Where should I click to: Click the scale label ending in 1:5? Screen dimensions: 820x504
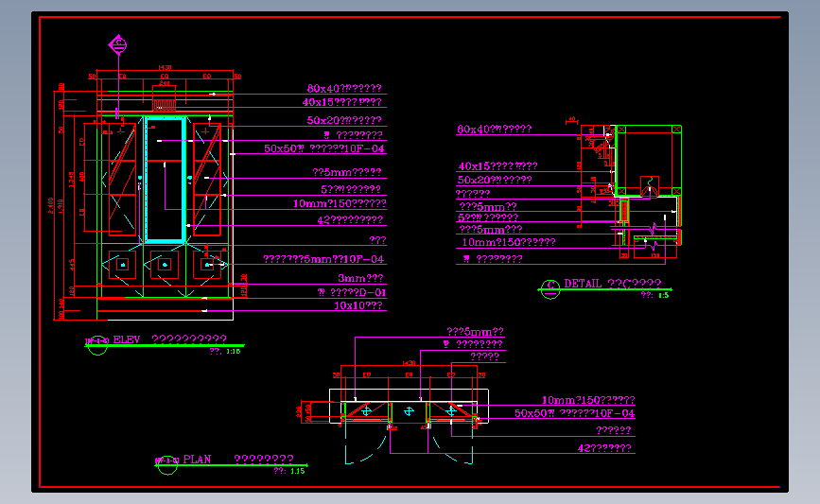click(654, 295)
